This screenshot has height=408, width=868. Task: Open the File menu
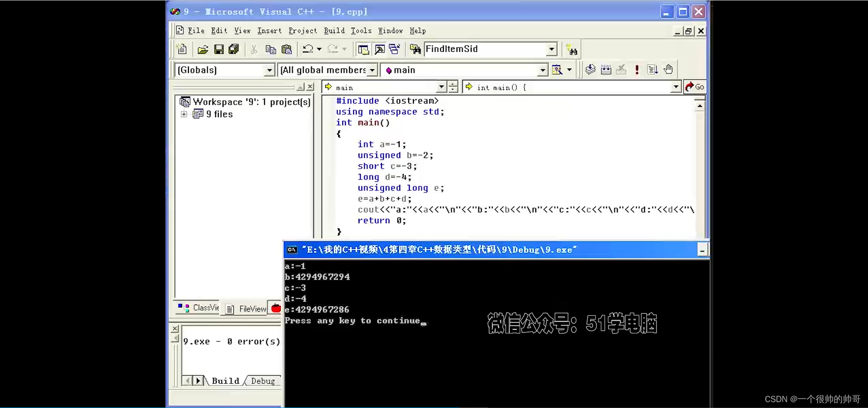pos(196,31)
